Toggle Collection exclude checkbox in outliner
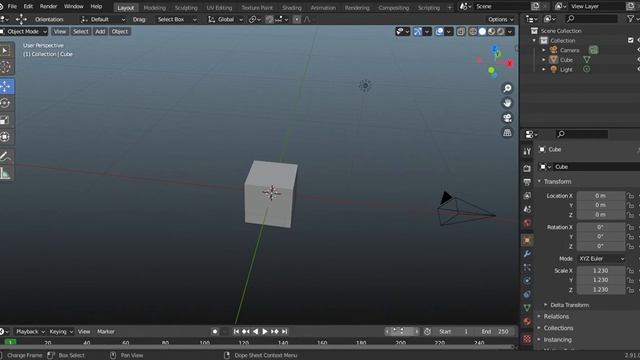 coord(631,40)
